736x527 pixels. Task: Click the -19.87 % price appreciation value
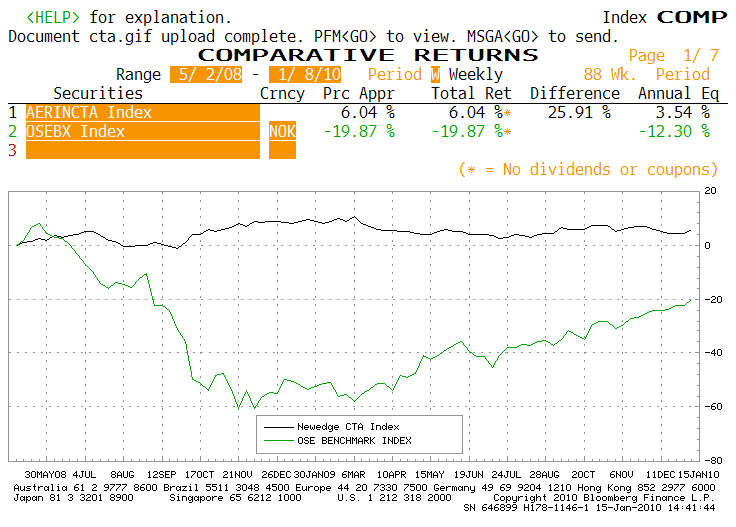359,131
